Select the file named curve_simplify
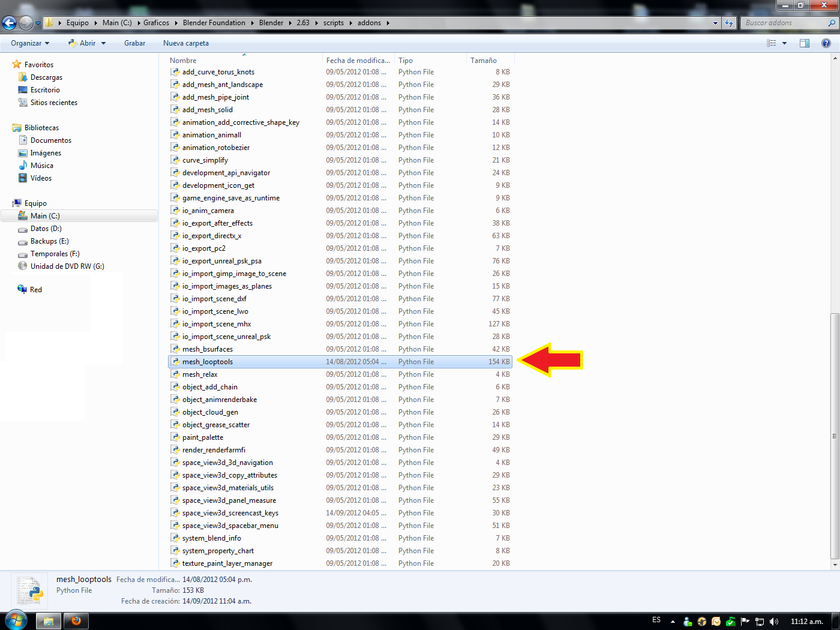Screen dimensions: 840x630 pyautogui.click(x=340, y=160)
